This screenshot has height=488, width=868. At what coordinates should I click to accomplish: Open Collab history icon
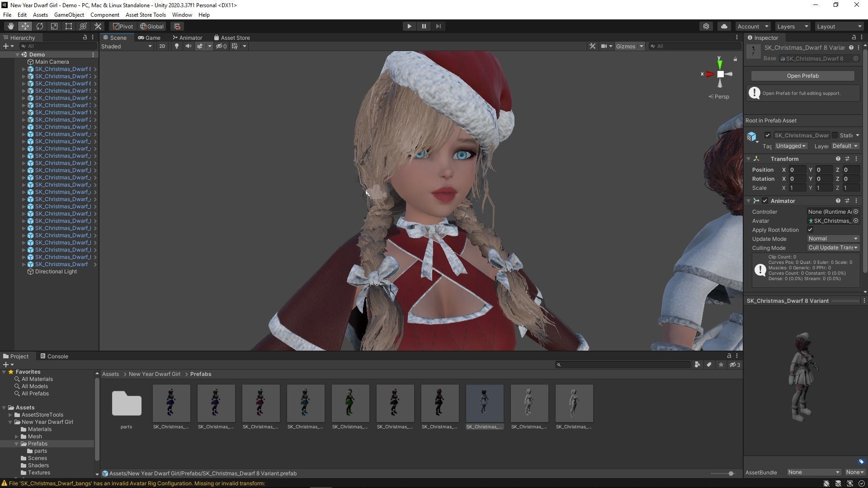click(x=706, y=26)
